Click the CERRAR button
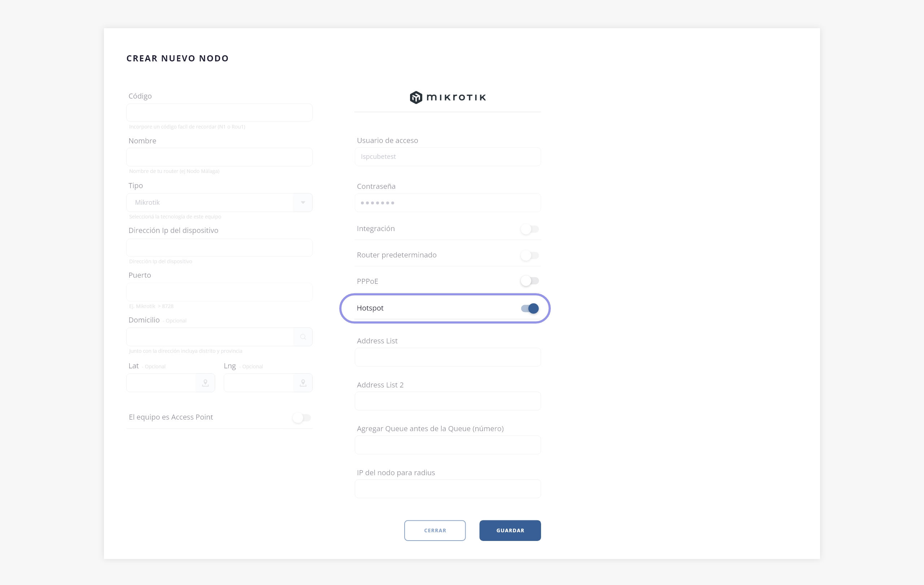Screen dimensions: 924x585 pyautogui.click(x=435, y=530)
